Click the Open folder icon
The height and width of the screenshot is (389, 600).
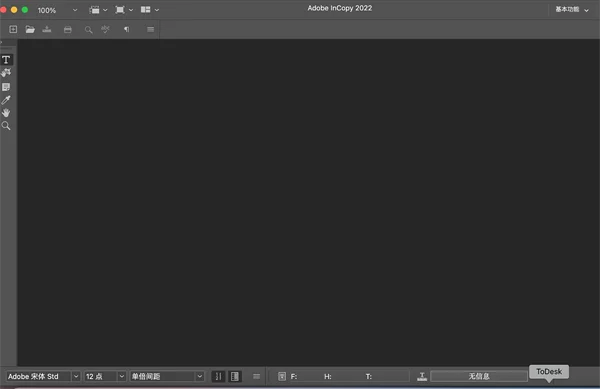tap(30, 29)
